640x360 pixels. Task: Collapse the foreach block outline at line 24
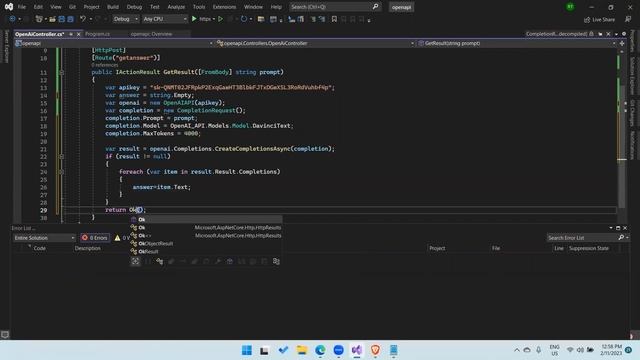coord(62,172)
